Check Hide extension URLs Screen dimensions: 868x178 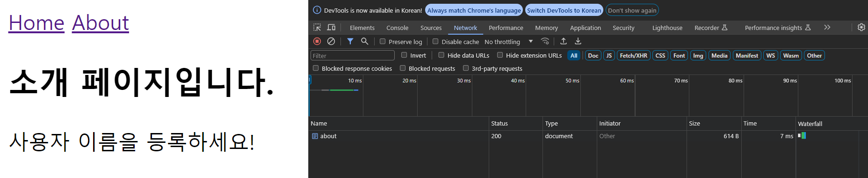tap(500, 55)
